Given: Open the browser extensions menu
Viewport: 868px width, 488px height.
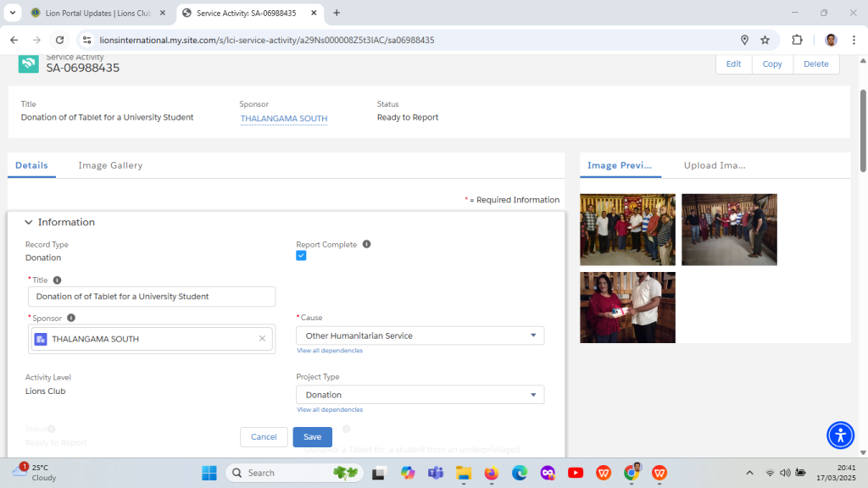Looking at the screenshot, I should click(x=797, y=40).
